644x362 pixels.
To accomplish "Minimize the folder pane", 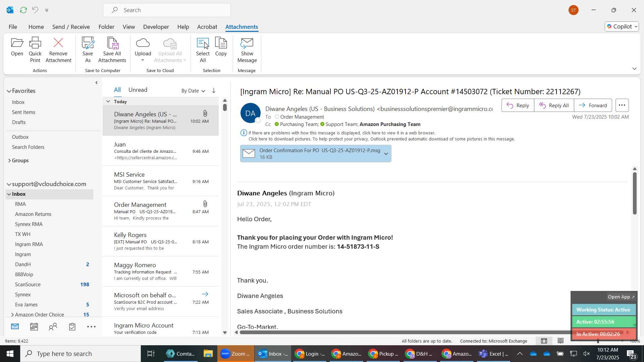I will point(96,82).
